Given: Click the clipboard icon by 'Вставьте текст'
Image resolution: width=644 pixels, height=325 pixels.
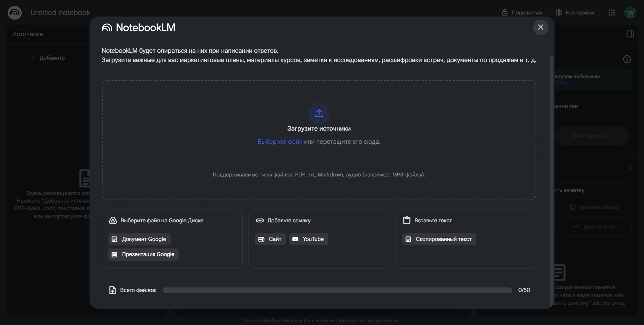Looking at the screenshot, I should click(407, 220).
